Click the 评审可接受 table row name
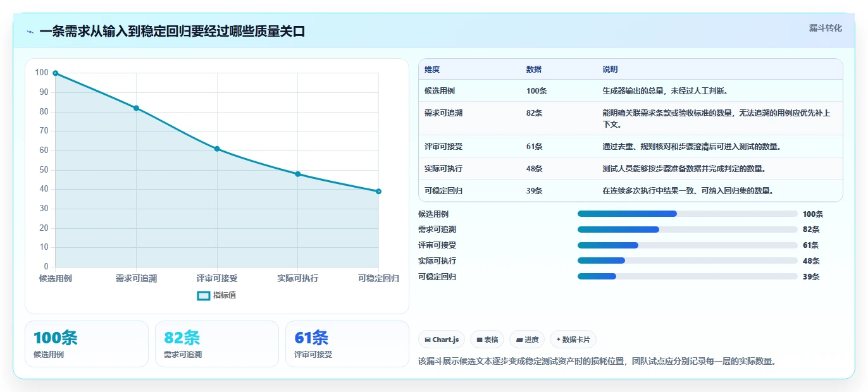This screenshot has height=392, width=868. 443,147
